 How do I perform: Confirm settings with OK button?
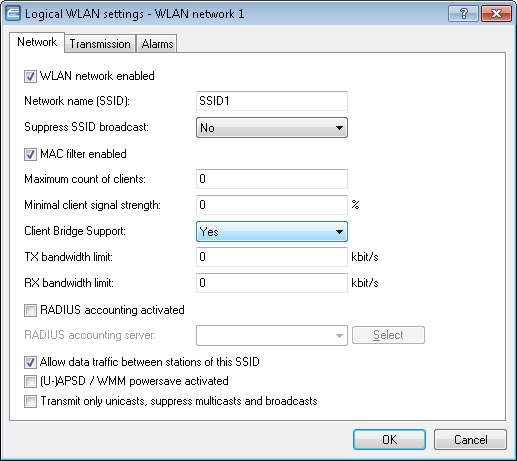[x=389, y=440]
